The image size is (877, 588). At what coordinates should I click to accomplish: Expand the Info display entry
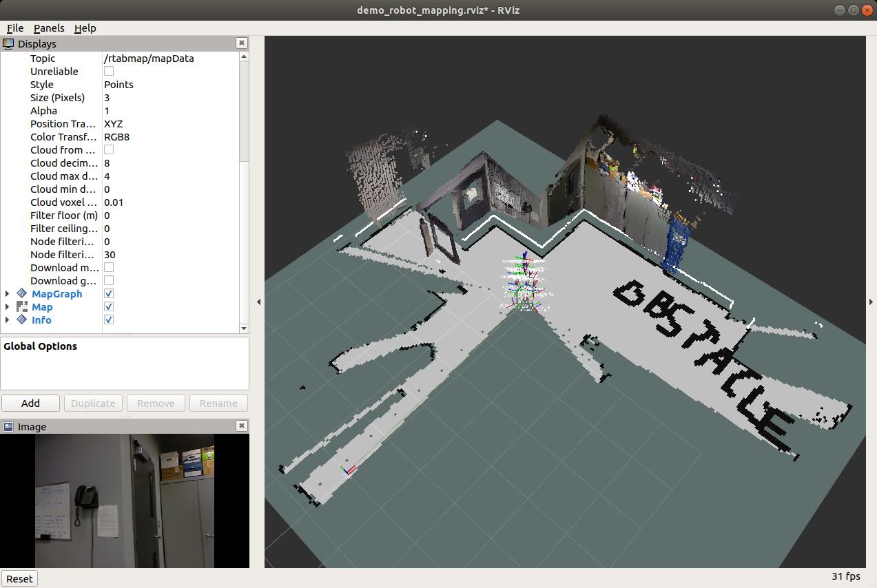(x=7, y=320)
